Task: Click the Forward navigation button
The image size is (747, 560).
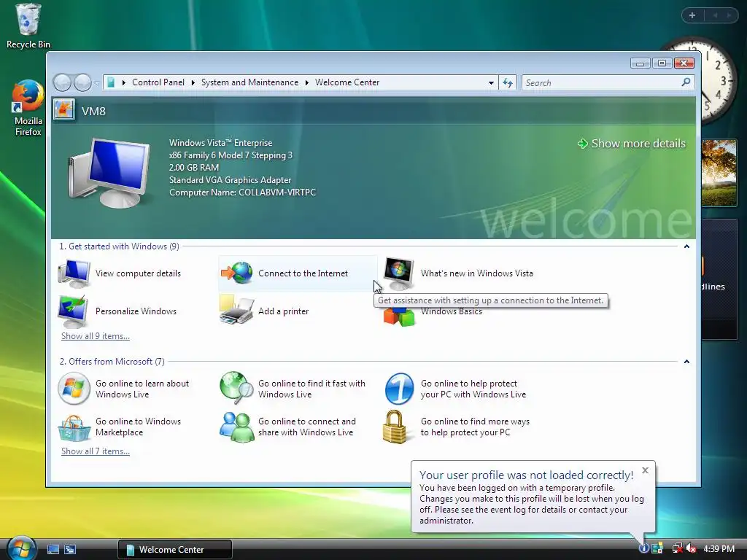Action: tap(82, 83)
